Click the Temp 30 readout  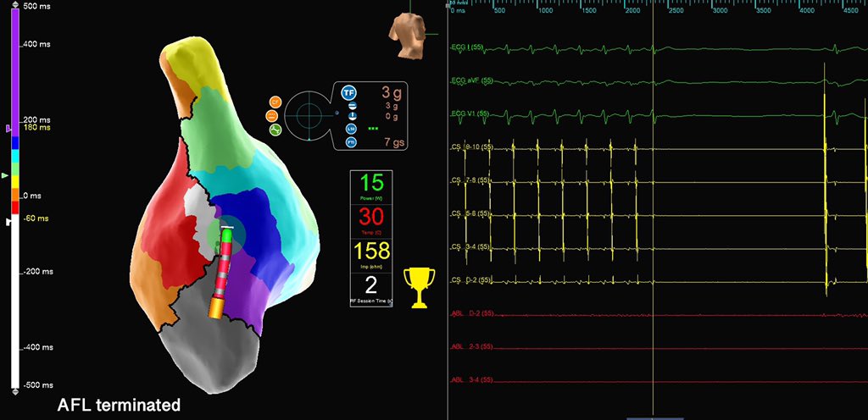[x=371, y=221]
